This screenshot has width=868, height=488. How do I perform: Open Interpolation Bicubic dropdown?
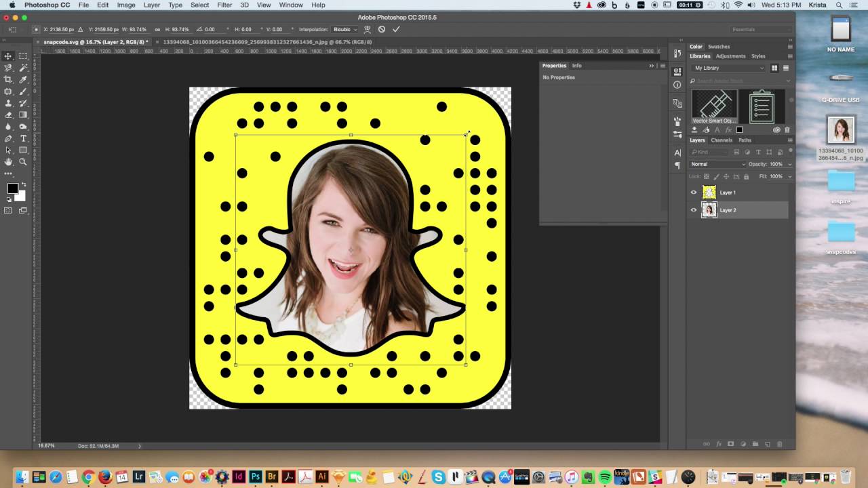[x=344, y=29]
